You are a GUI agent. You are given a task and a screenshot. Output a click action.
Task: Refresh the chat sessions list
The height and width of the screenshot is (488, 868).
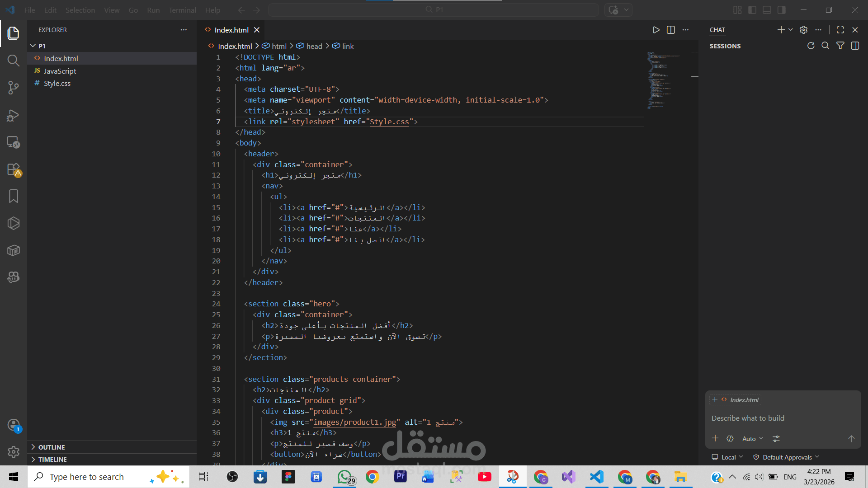(811, 46)
